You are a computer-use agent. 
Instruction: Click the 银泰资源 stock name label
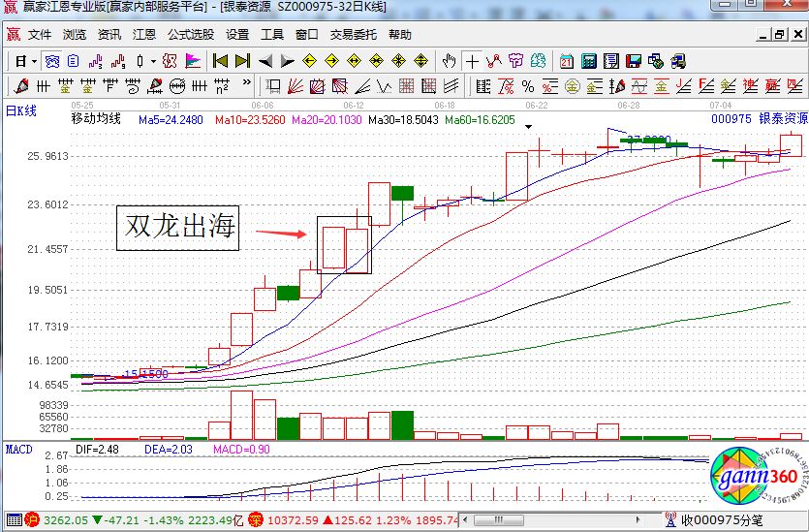click(x=783, y=118)
